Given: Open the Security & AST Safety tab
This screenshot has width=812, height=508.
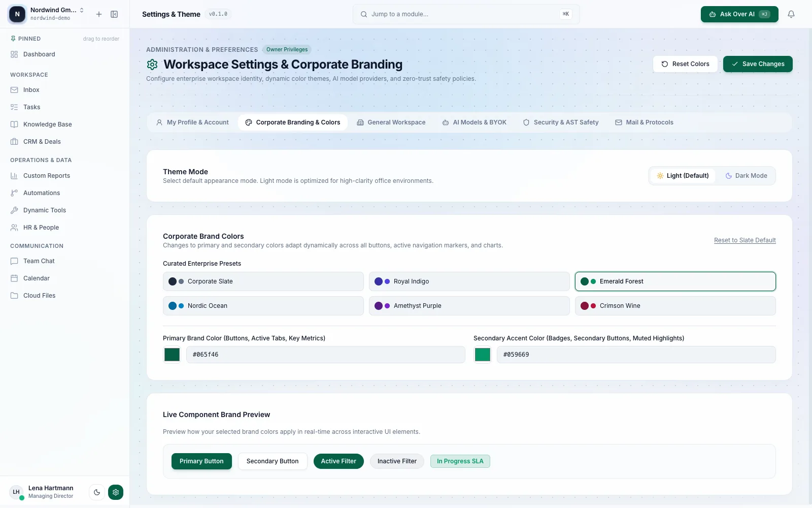Looking at the screenshot, I should coord(561,122).
